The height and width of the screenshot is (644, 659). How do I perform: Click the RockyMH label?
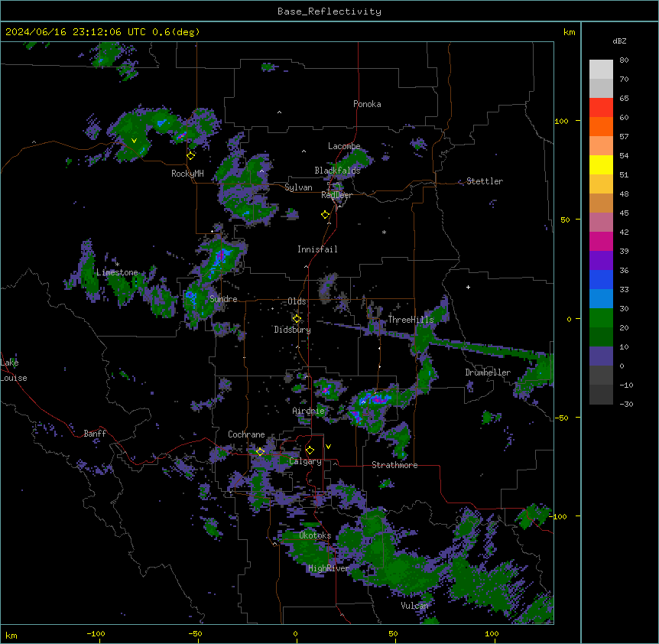pyautogui.click(x=187, y=174)
